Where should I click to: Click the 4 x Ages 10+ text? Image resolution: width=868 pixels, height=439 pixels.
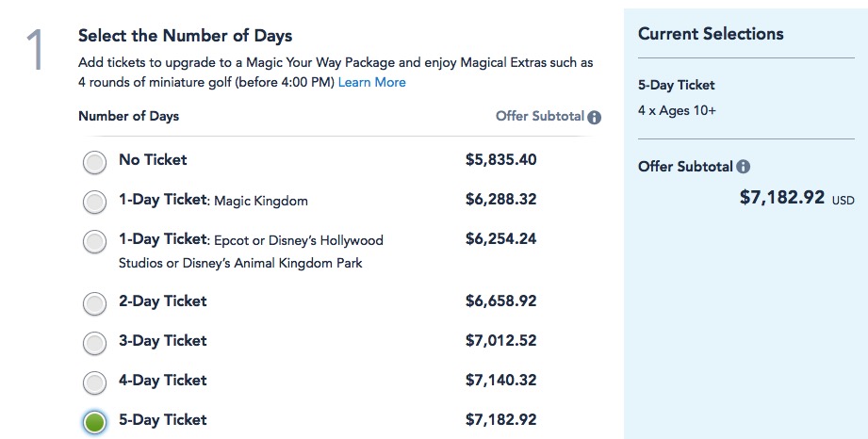(677, 110)
